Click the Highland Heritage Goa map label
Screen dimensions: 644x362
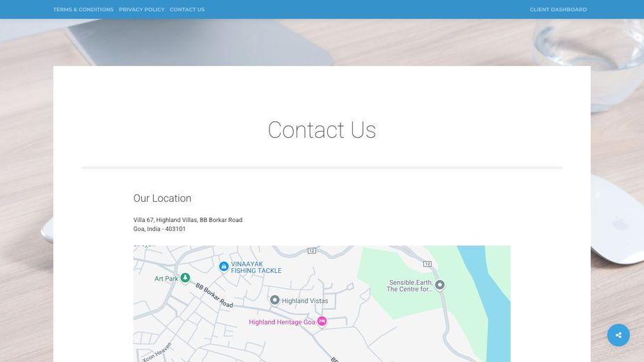[282, 322]
